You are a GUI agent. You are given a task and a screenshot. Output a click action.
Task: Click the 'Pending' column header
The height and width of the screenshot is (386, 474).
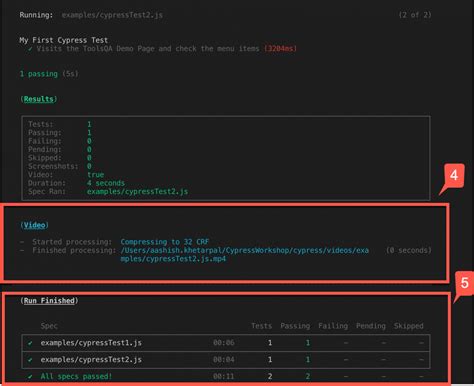click(371, 326)
